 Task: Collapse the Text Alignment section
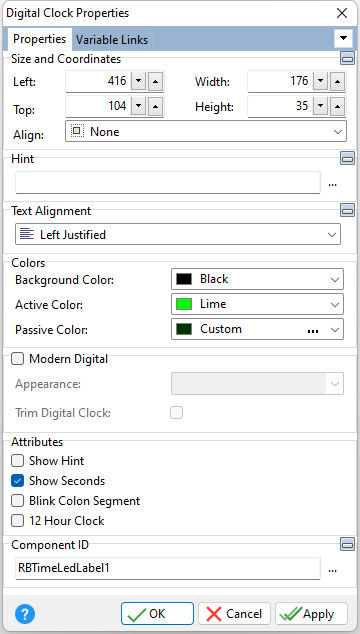click(347, 210)
